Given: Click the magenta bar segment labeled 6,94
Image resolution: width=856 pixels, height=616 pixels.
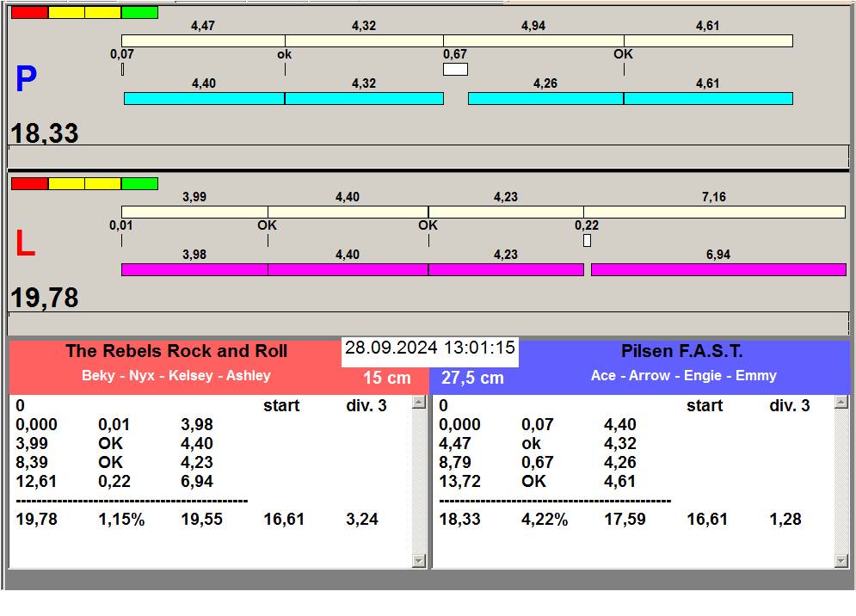Looking at the screenshot, I should pos(718,269).
